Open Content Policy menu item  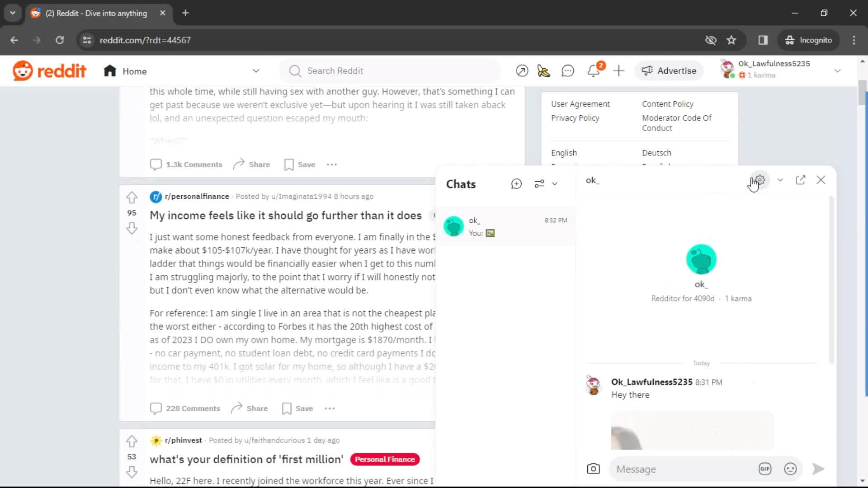tap(667, 103)
